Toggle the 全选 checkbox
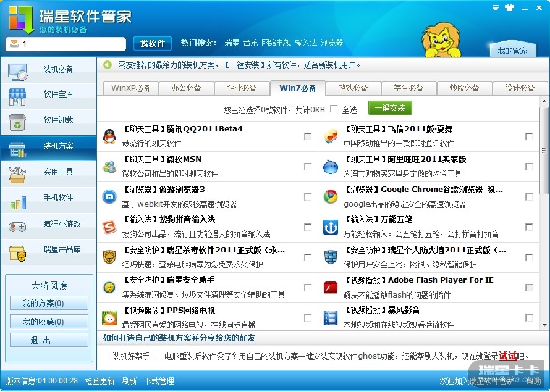Viewport: 550px width, 392px height. (x=334, y=109)
